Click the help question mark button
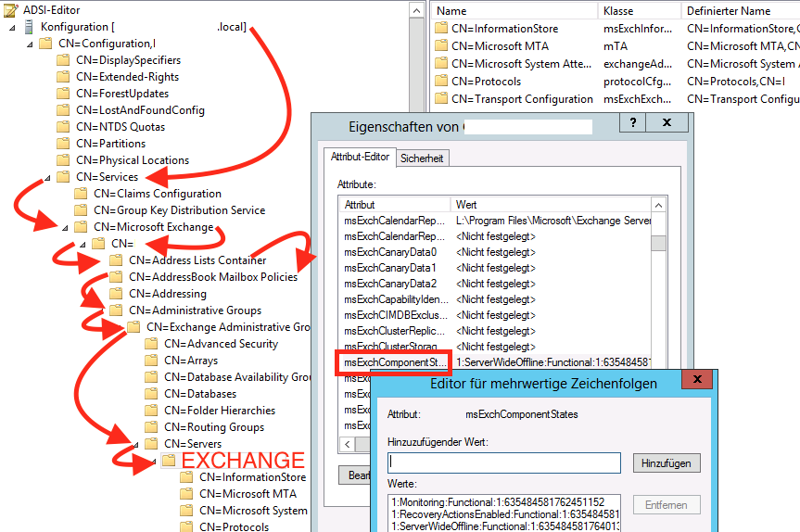This screenshot has width=800, height=532. (x=632, y=122)
